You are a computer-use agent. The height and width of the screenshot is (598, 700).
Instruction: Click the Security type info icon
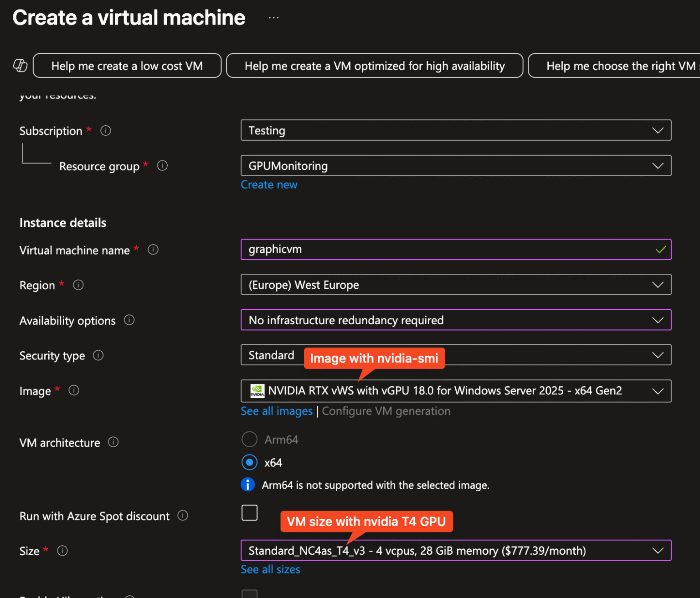pos(98,355)
